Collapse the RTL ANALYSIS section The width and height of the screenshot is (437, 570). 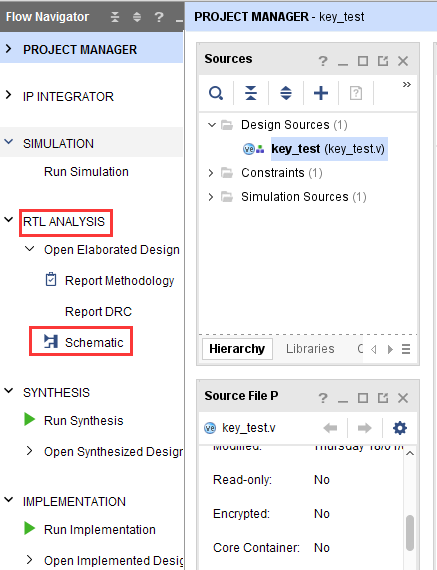(x=8, y=220)
